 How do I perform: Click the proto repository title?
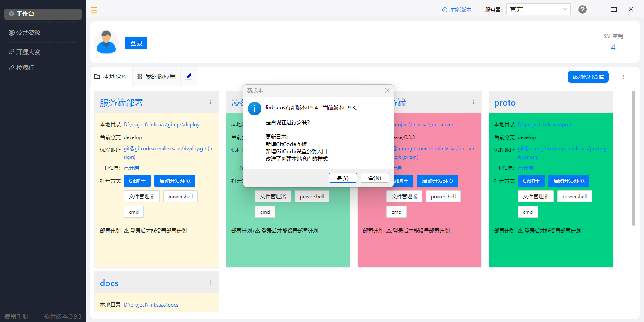click(505, 103)
